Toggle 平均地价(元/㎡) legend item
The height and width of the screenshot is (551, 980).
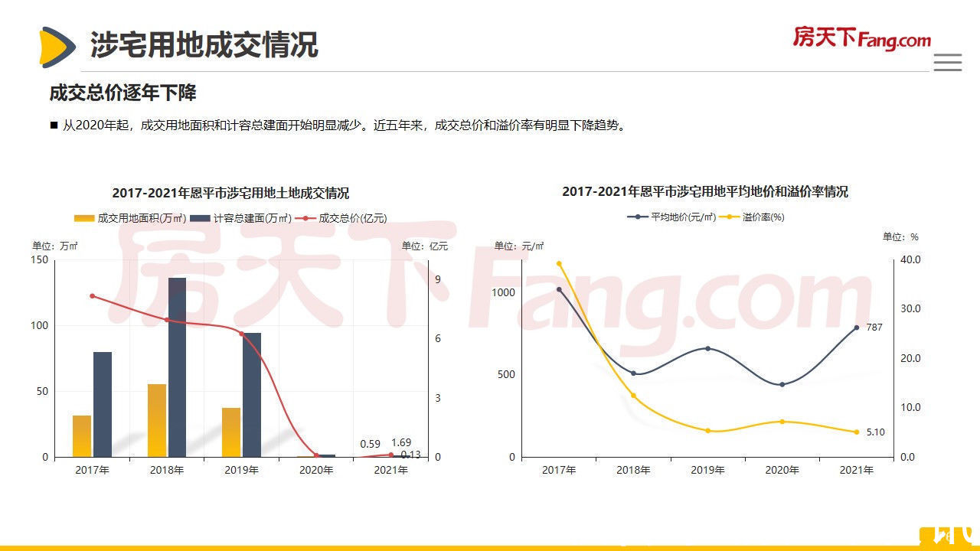click(x=671, y=217)
